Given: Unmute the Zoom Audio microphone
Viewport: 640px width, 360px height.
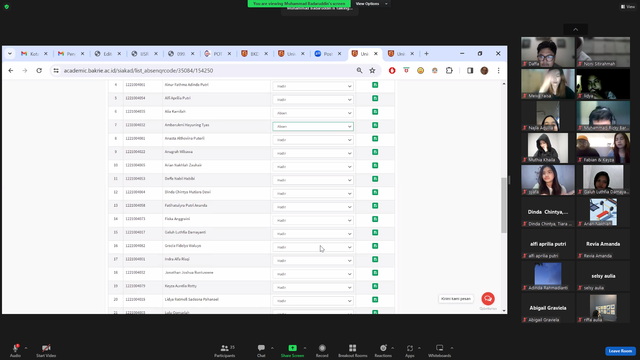Looking at the screenshot, I should pyautogui.click(x=15, y=351).
